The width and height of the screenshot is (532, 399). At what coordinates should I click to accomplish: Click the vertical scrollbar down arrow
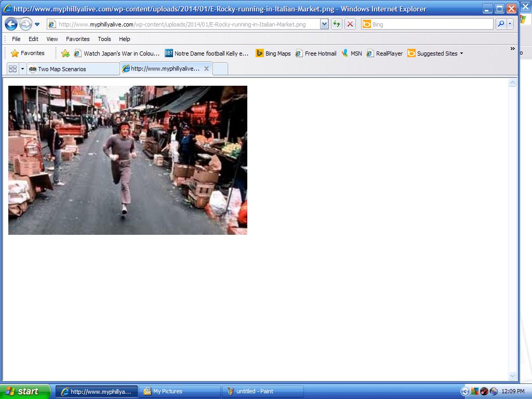(512, 376)
